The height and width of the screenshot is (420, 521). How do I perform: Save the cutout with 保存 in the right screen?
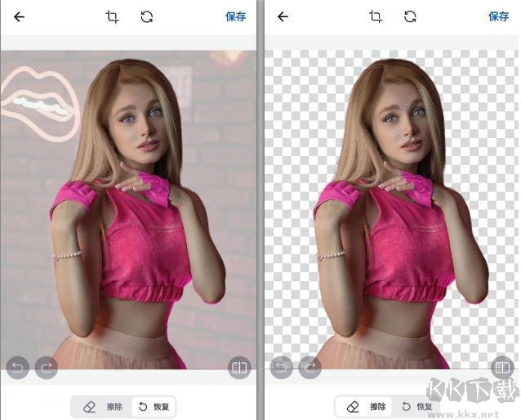click(x=498, y=16)
